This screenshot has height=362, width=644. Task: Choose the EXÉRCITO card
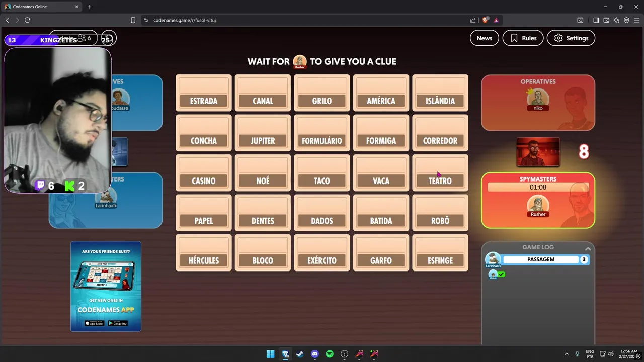click(322, 253)
